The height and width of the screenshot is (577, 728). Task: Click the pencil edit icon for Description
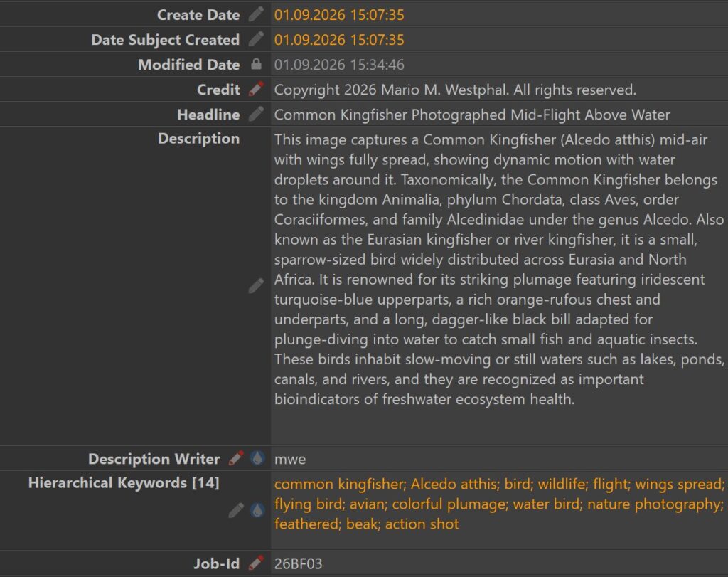pos(256,286)
